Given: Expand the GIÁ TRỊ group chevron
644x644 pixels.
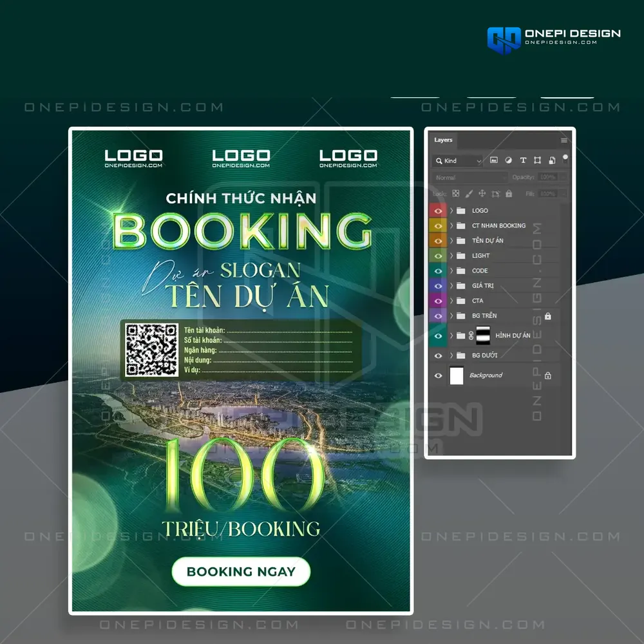Looking at the screenshot, I should coord(451,286).
